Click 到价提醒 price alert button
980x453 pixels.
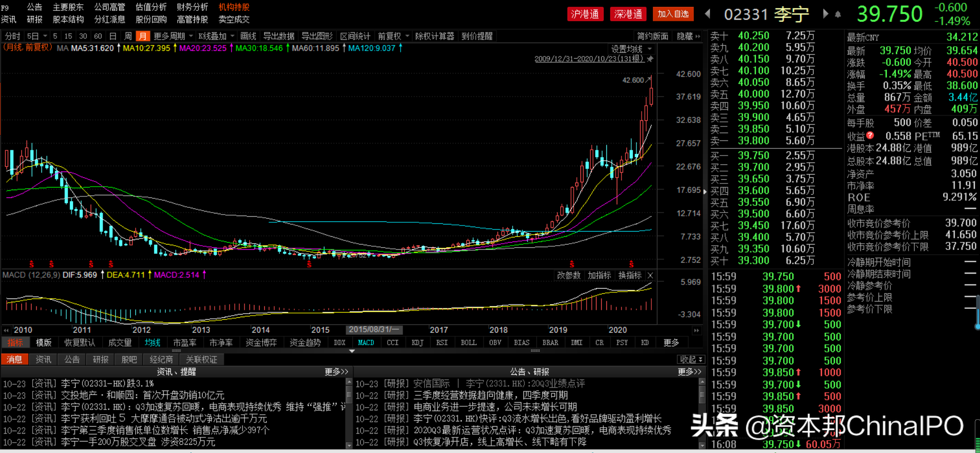477,36
